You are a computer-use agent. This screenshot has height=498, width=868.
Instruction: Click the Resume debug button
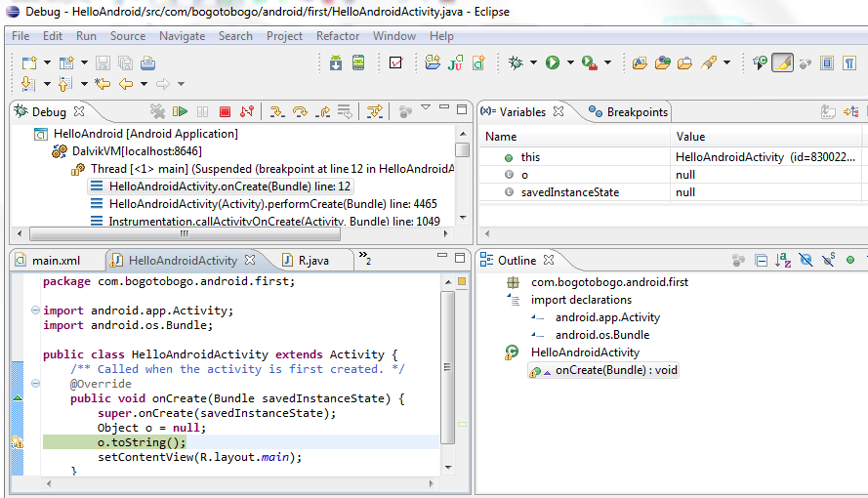(x=180, y=111)
